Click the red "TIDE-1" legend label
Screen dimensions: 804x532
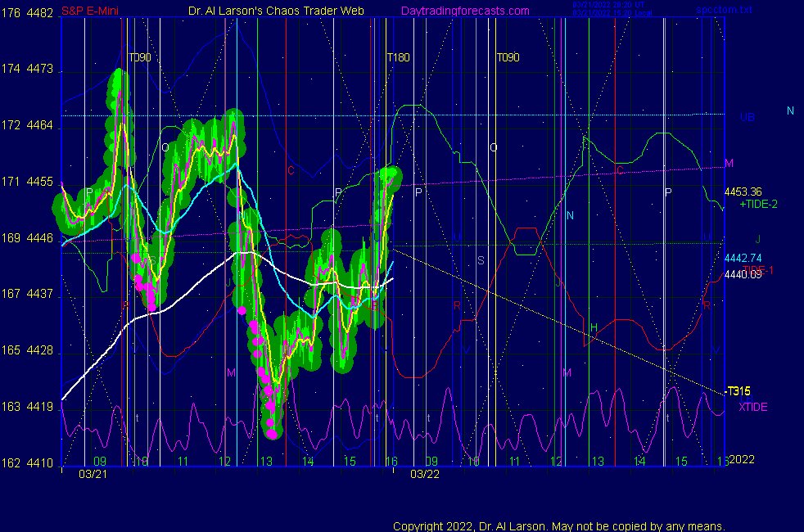(x=758, y=269)
